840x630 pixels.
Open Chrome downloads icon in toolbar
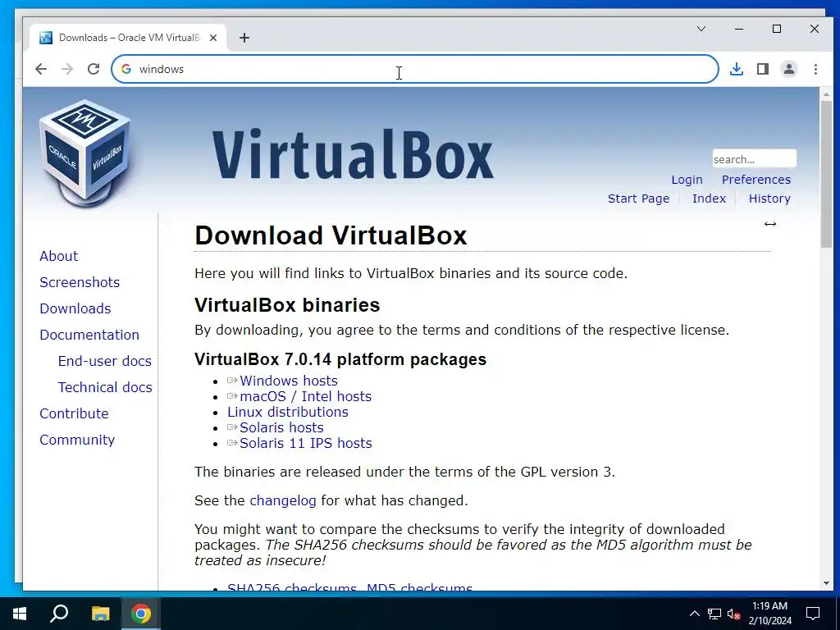coord(737,69)
